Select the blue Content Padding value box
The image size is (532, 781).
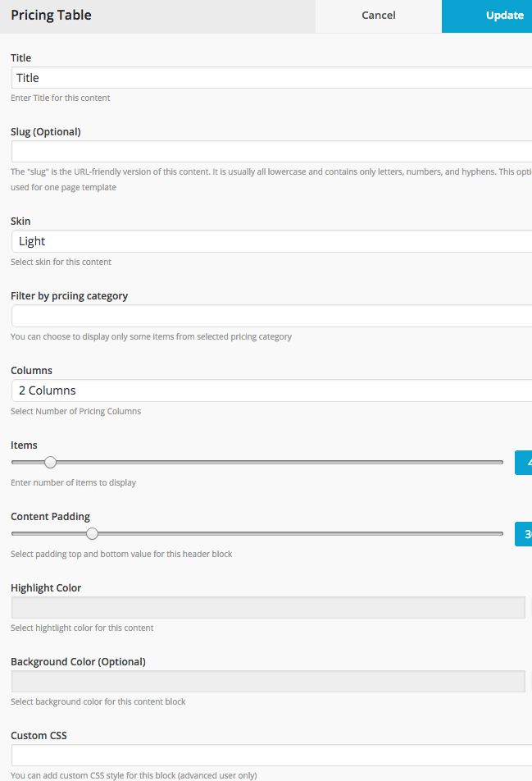pos(524,534)
